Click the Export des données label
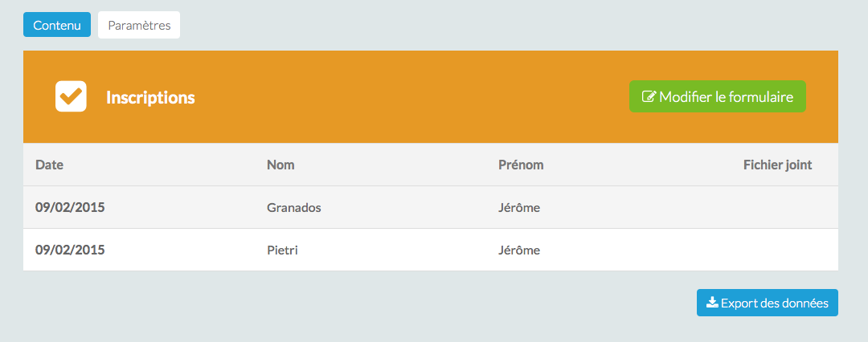Screen dimensions: 868x342 (x=775, y=303)
